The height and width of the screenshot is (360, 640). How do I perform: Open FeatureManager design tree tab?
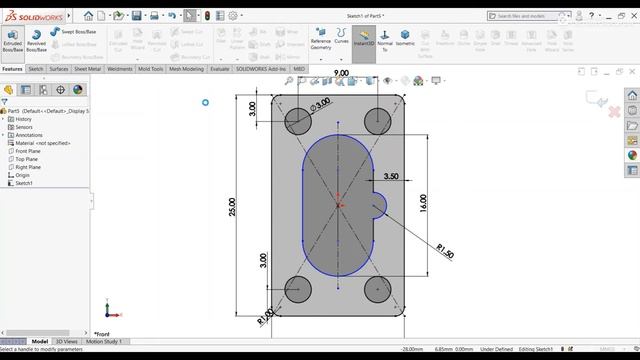[9, 89]
